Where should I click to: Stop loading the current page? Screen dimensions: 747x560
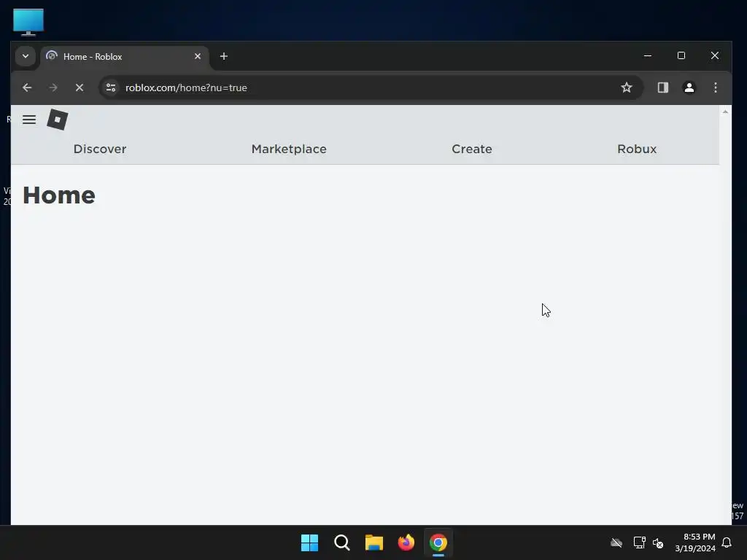click(80, 87)
